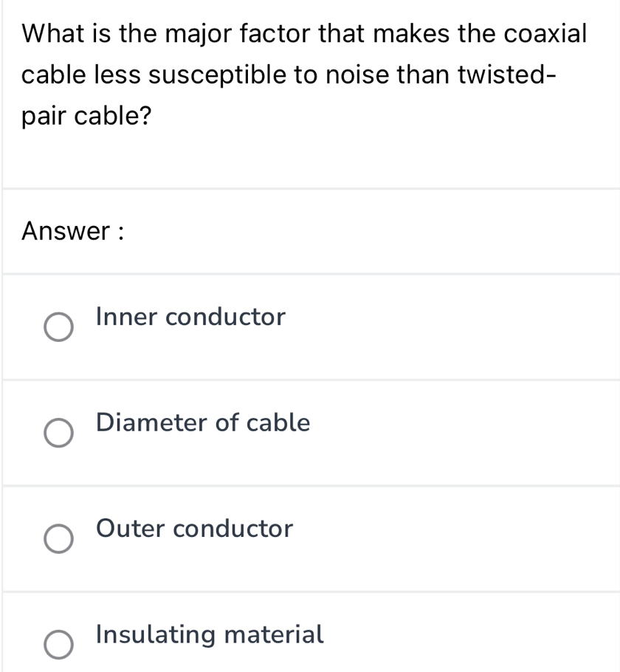Click the empty radio circle beside Insulating material
Screen dimensions: 620x672
point(61,645)
